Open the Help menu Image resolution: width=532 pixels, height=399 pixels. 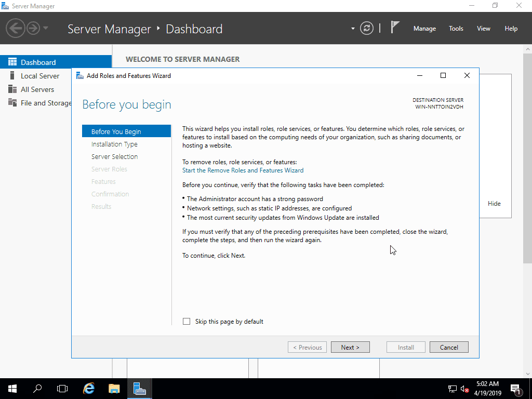pos(511,29)
